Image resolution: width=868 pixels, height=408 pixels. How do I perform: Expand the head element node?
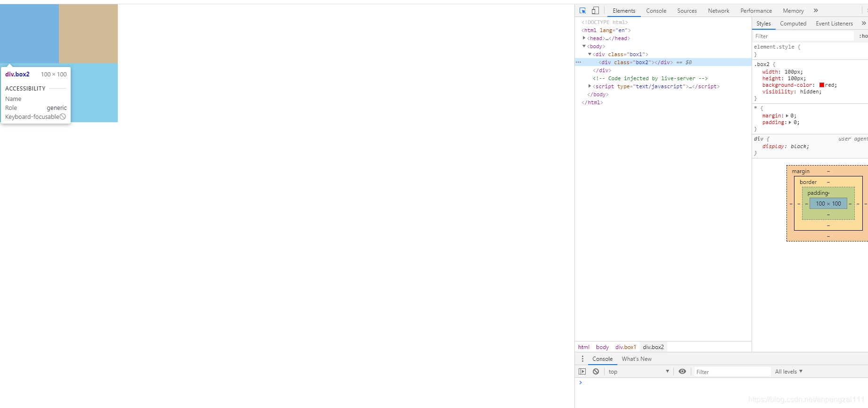coord(584,38)
